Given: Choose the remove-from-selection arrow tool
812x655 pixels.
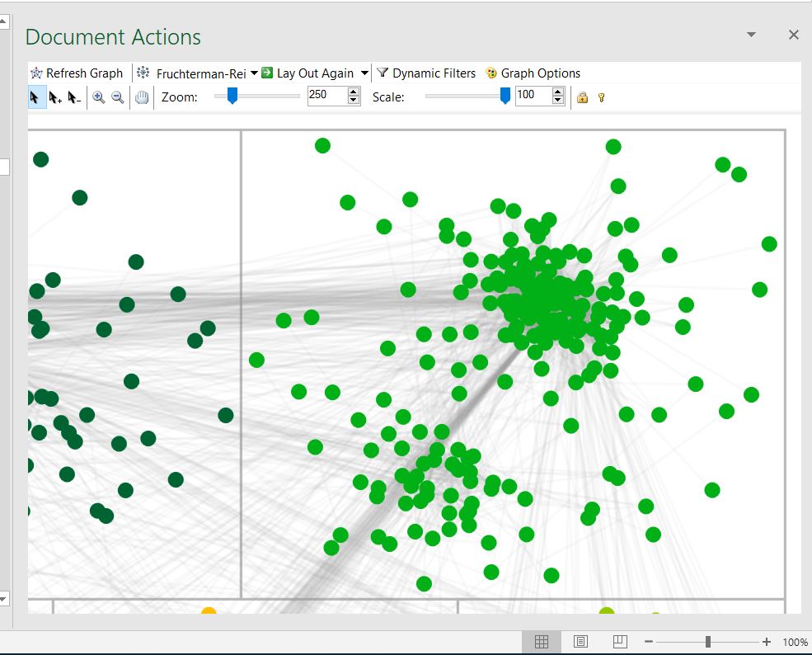Looking at the screenshot, I should [x=73, y=97].
